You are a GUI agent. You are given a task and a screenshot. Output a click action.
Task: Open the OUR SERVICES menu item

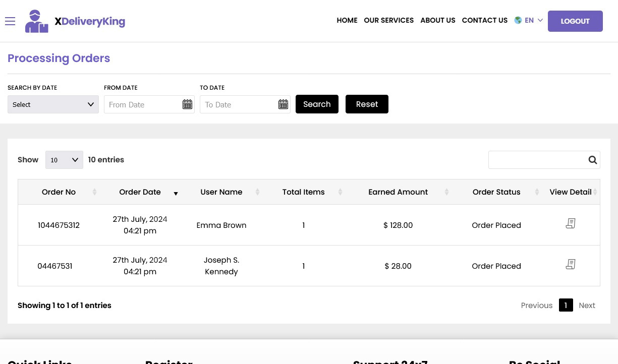pyautogui.click(x=388, y=20)
